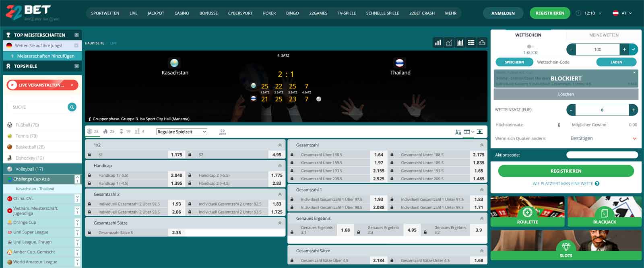This screenshot has width=644, height=268.
Task: Open the help question mark icon
Action: pyautogui.click(x=597, y=183)
